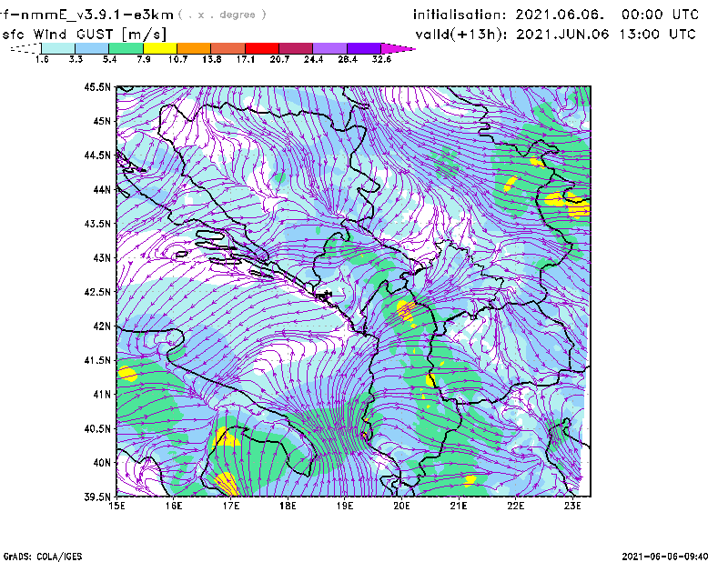
Task: Click the 43.5N latitude label
Action: coord(97,223)
